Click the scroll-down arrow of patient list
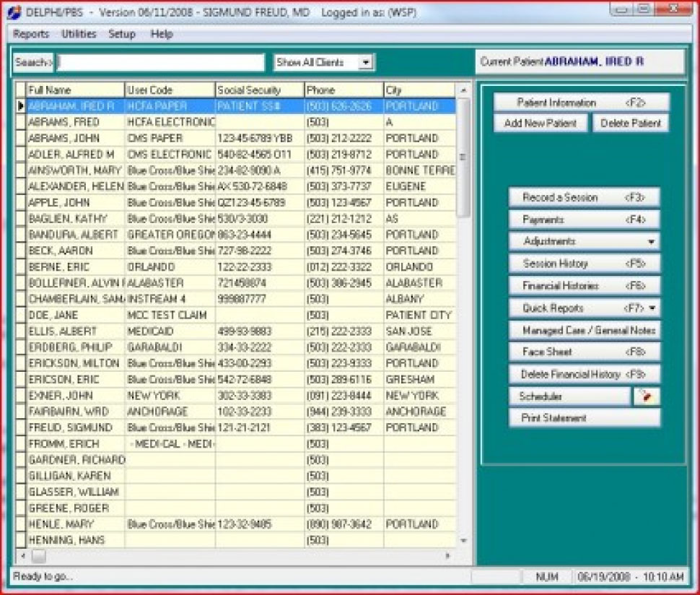 [x=463, y=541]
